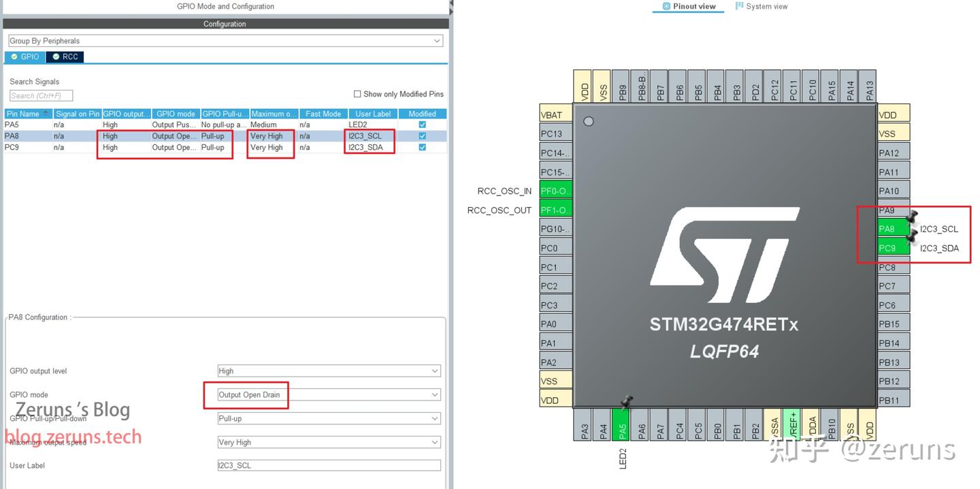The height and width of the screenshot is (489, 980).
Task: Click the PA12 pin on the right side
Action: coord(892,152)
